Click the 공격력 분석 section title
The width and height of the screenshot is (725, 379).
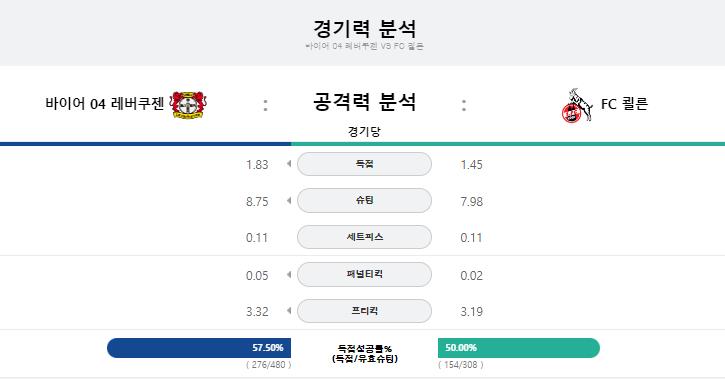[x=364, y=102]
